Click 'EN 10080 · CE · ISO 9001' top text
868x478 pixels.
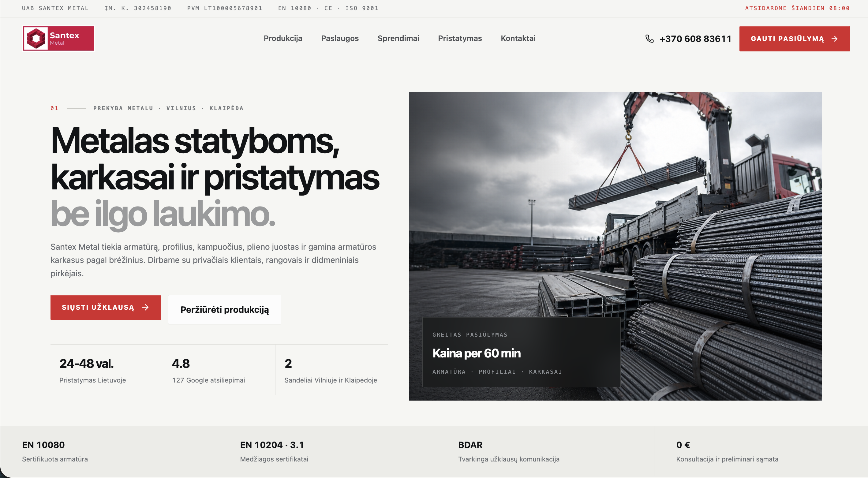(328, 8)
